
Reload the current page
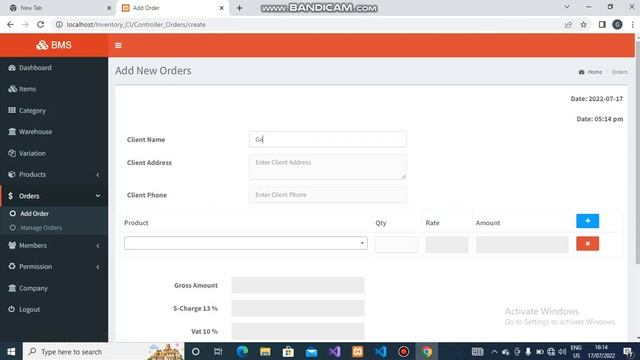[40, 24]
